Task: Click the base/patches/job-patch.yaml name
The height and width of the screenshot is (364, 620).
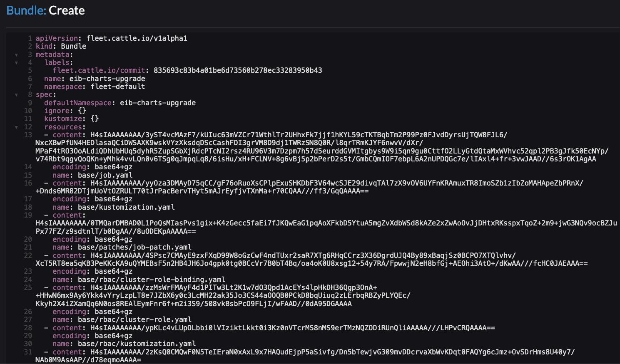Action: (134, 247)
